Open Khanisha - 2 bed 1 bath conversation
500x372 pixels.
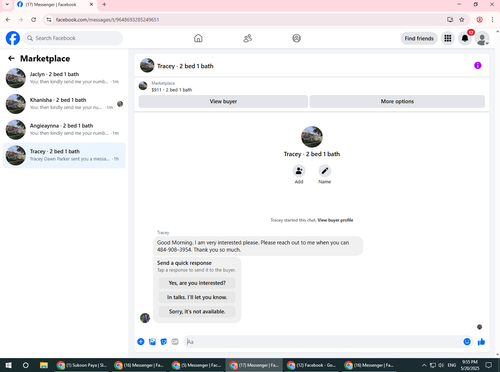pos(64,103)
